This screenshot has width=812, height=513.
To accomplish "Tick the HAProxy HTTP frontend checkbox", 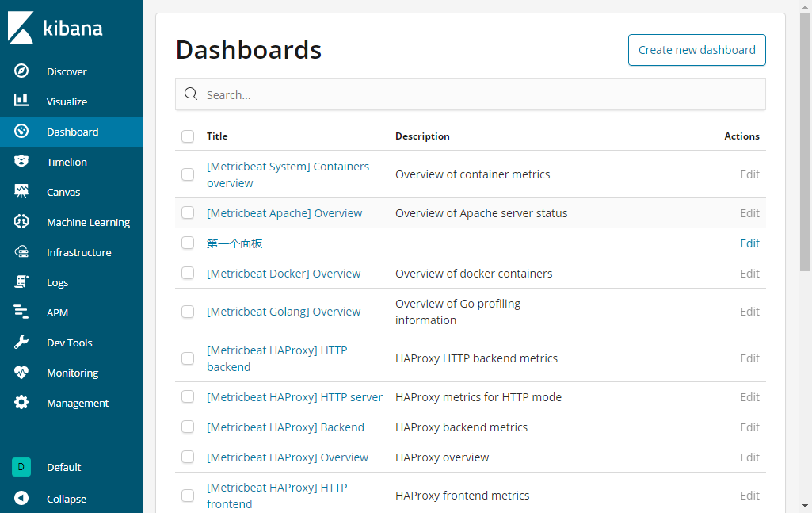I will coord(188,496).
